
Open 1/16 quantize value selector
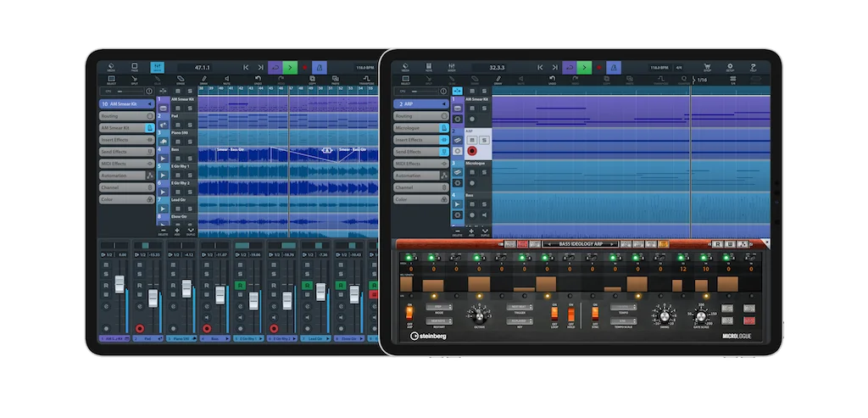tap(701, 81)
